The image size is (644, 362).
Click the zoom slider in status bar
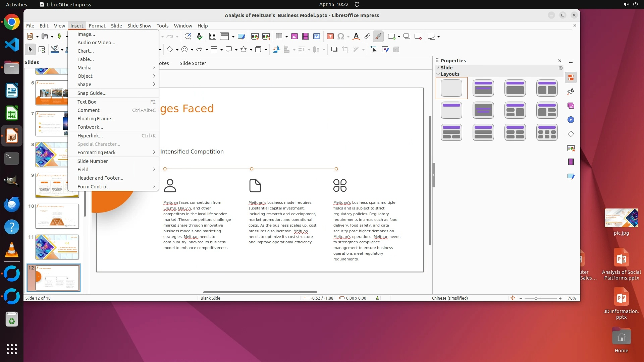536,298
